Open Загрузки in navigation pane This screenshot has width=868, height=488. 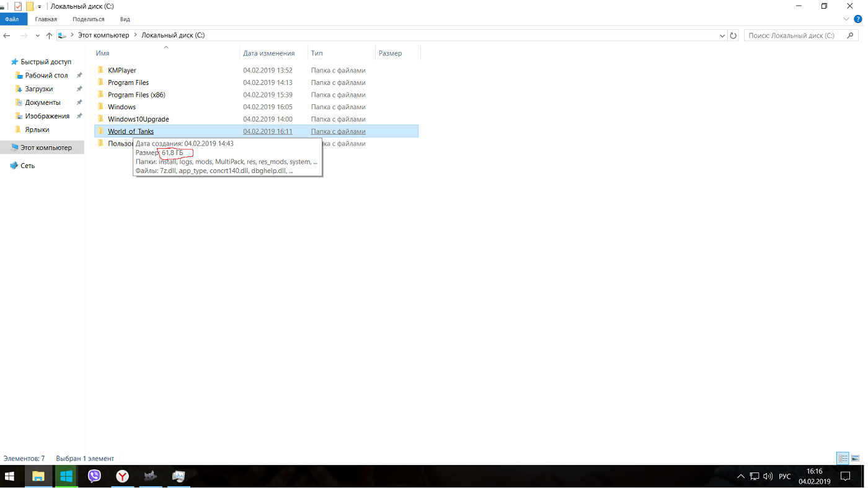(x=39, y=89)
